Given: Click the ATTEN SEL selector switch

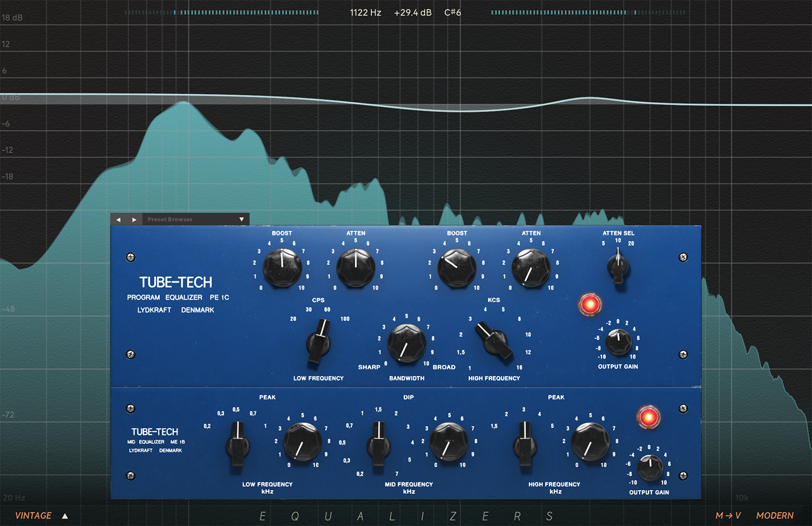Looking at the screenshot, I should (618, 266).
